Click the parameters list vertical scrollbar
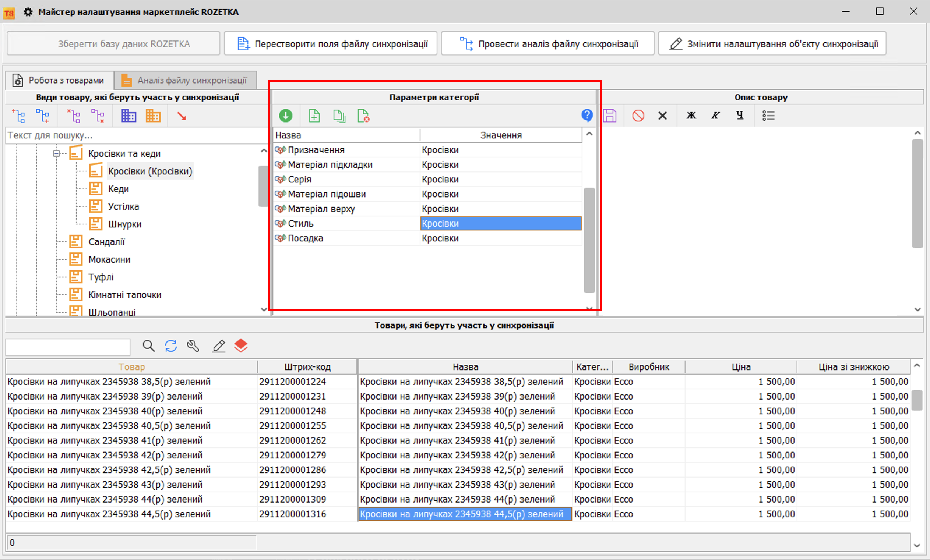This screenshot has width=930, height=560. [589, 240]
